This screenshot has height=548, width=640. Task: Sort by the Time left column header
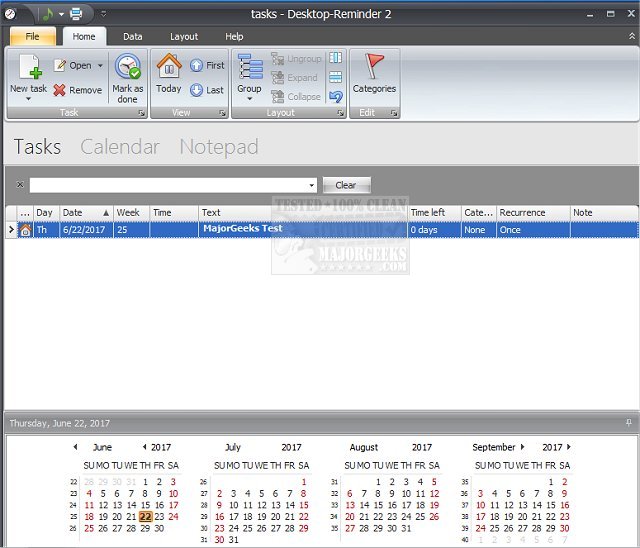434,213
